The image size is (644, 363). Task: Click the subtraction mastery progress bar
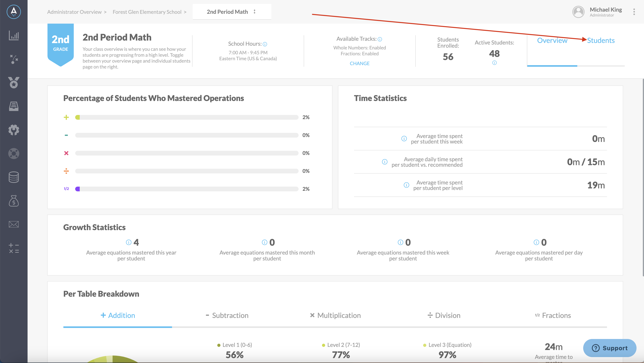pyautogui.click(x=187, y=135)
